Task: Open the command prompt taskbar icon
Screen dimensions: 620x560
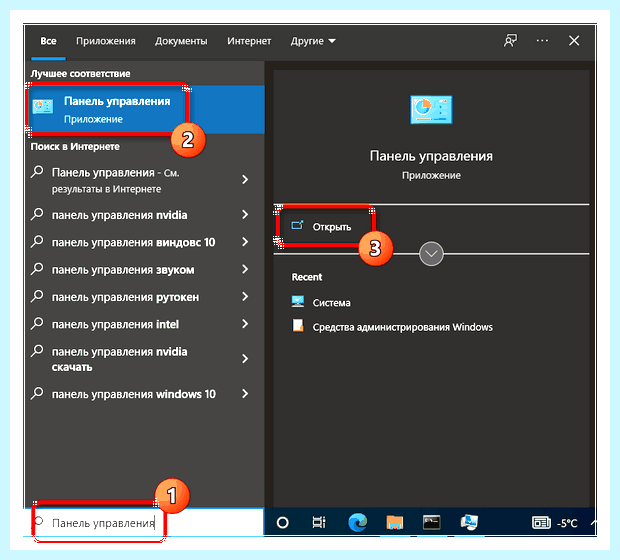Action: (431, 522)
